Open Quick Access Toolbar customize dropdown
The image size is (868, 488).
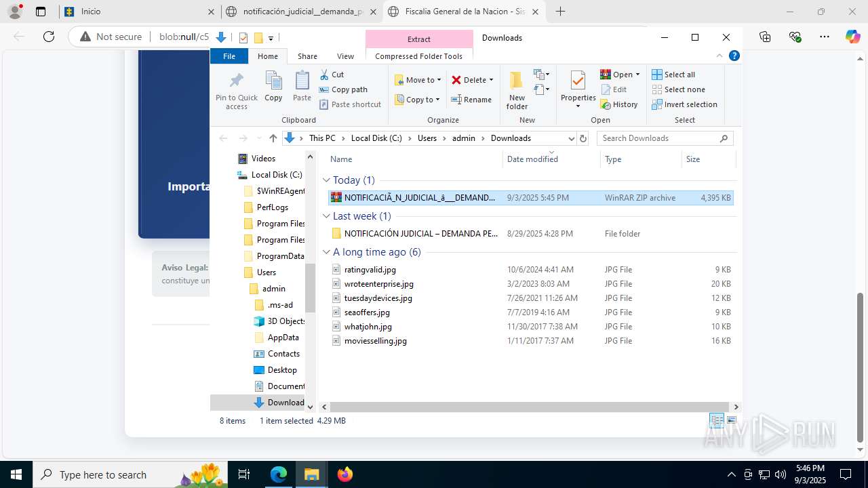(x=271, y=38)
